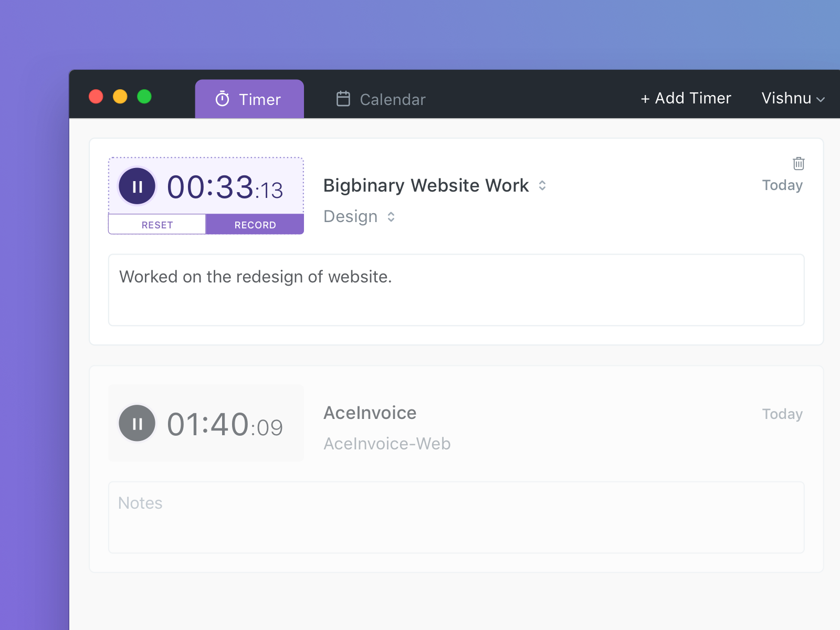Image resolution: width=840 pixels, height=630 pixels.
Task: Click Add Timer in the top bar
Action: [686, 99]
